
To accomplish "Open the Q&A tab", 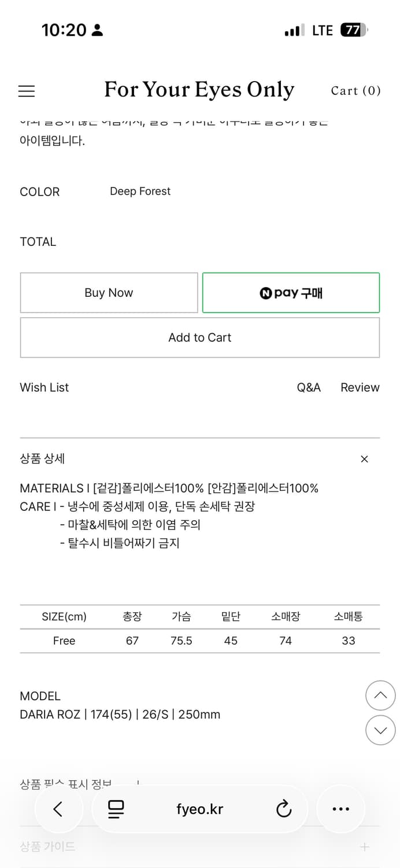I will (309, 388).
